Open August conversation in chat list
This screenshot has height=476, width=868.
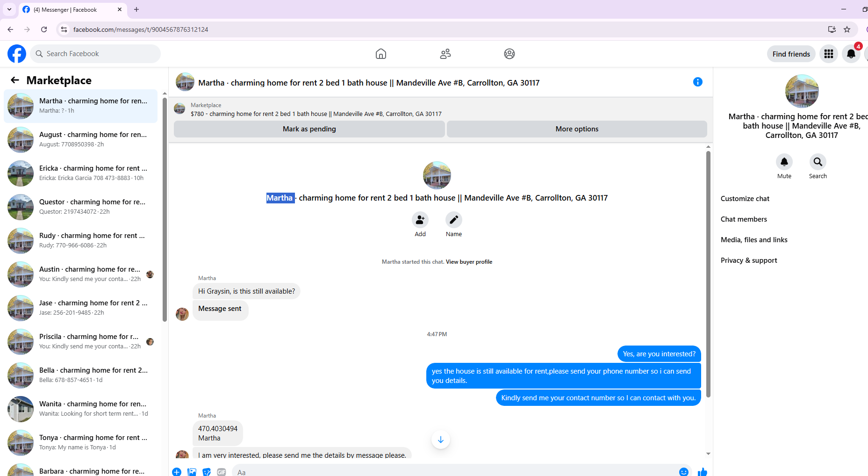pyautogui.click(x=81, y=140)
